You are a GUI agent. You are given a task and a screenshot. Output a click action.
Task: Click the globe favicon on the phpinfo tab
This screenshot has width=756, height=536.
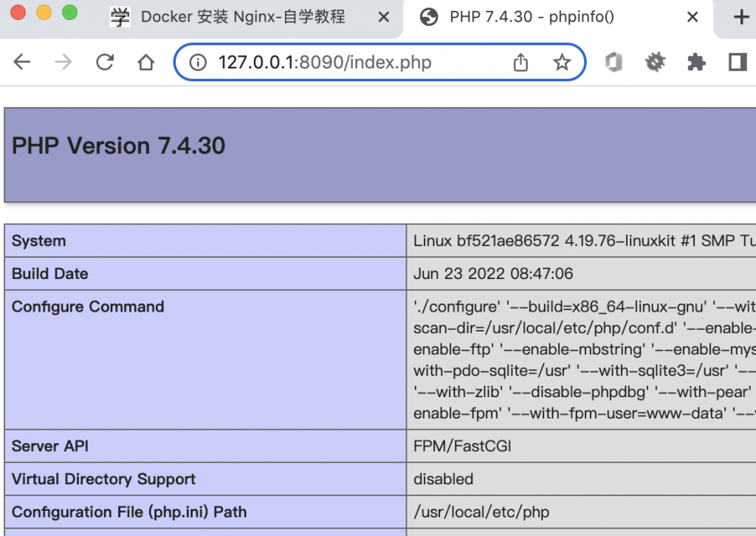[430, 16]
